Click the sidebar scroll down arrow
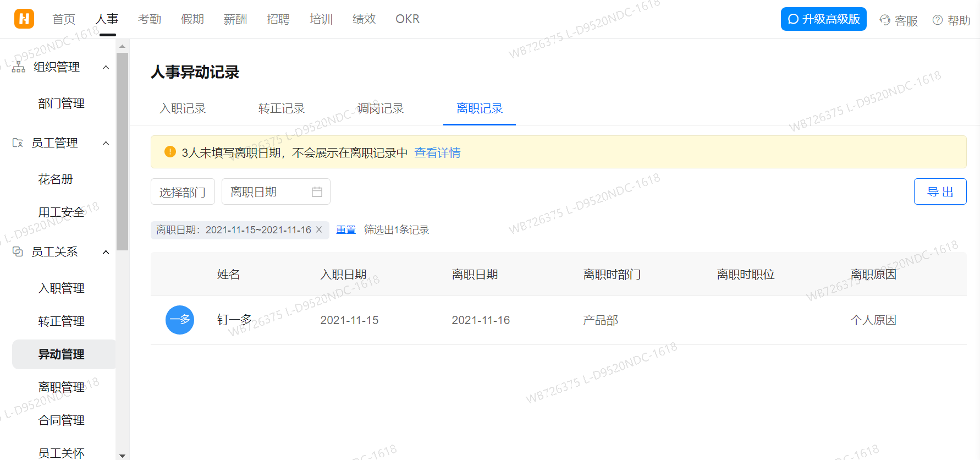The width and height of the screenshot is (980, 460). coord(122,456)
